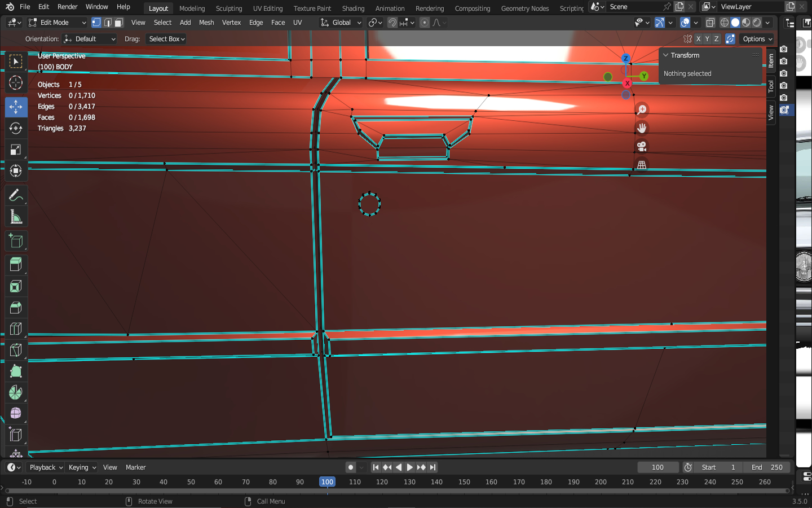Viewport: 812px width, 508px height.
Task: Select the combined Transform tool
Action: tap(16, 171)
